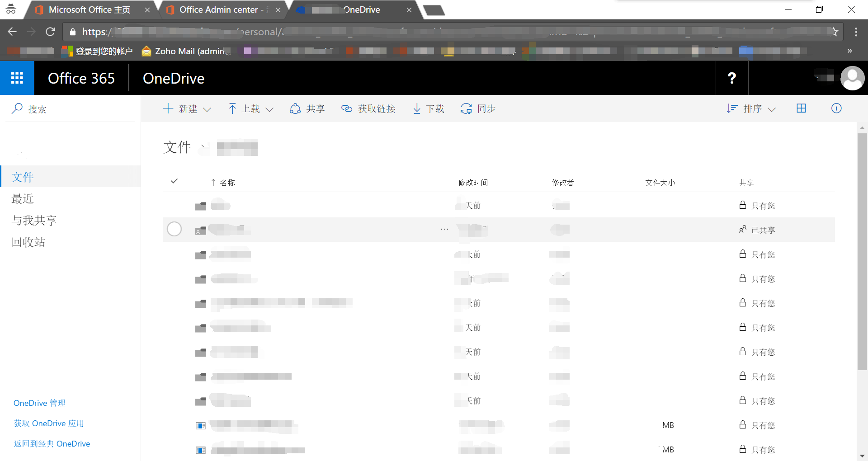Open the details info pane icon
The height and width of the screenshot is (461, 868).
(x=836, y=108)
